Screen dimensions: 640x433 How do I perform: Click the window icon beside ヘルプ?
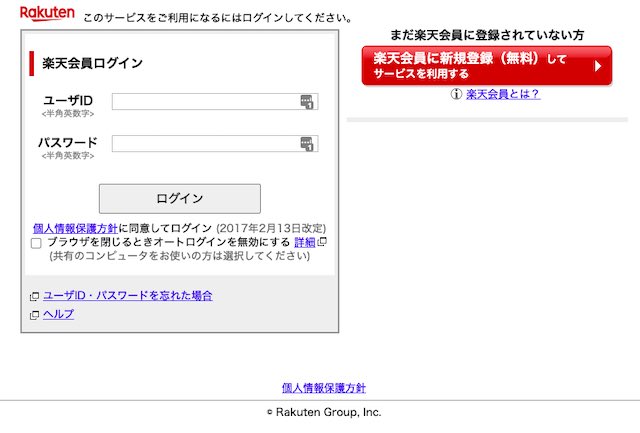click(x=35, y=315)
